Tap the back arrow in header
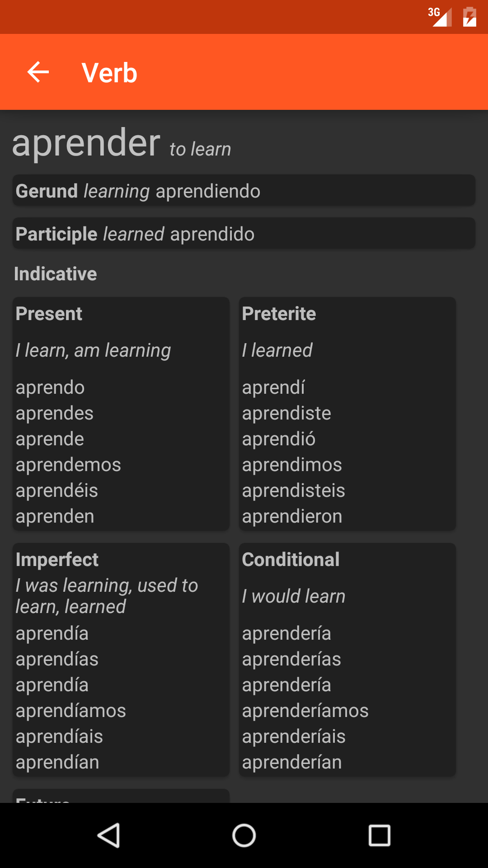The width and height of the screenshot is (488, 868). (38, 72)
